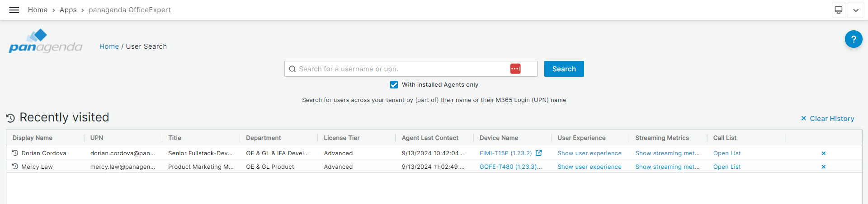868x204 pixels.
Task: Click the panagenda logo
Action: pyautogui.click(x=45, y=41)
